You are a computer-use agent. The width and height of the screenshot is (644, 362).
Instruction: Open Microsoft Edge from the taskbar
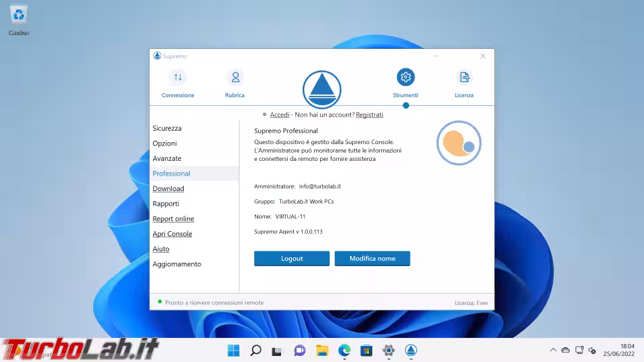tap(344, 351)
